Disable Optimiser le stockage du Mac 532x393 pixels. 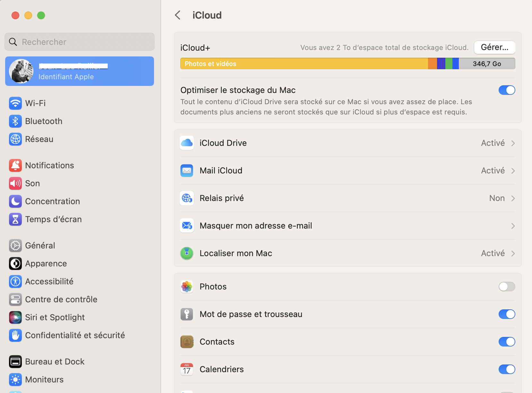[507, 90]
